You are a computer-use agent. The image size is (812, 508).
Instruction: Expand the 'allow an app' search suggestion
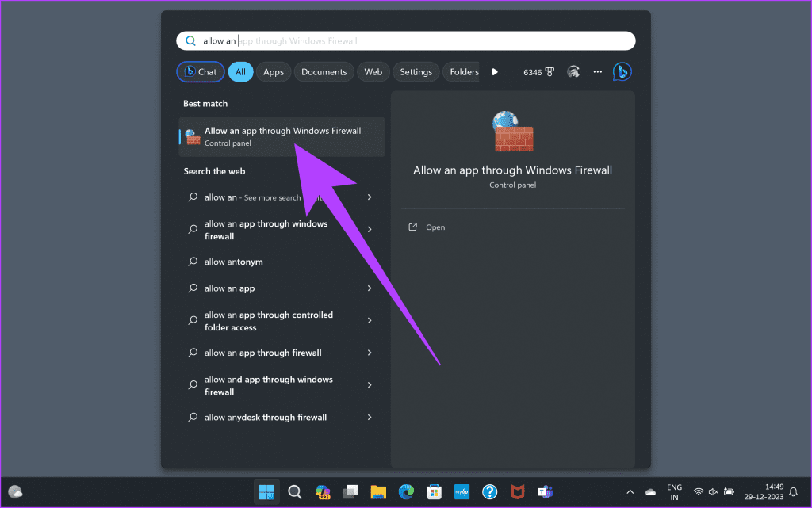370,288
